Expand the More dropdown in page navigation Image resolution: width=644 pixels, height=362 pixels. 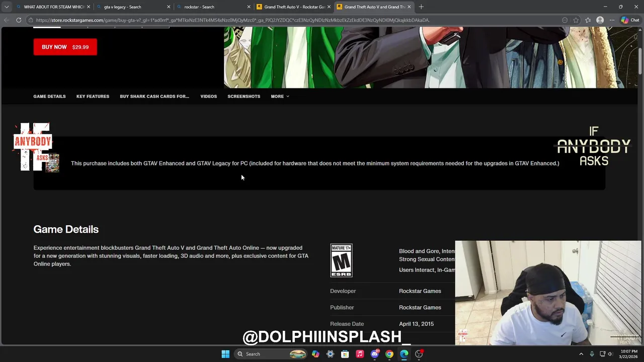click(x=280, y=96)
